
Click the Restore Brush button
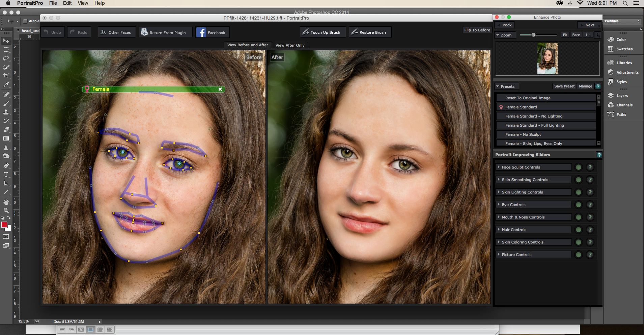(370, 32)
